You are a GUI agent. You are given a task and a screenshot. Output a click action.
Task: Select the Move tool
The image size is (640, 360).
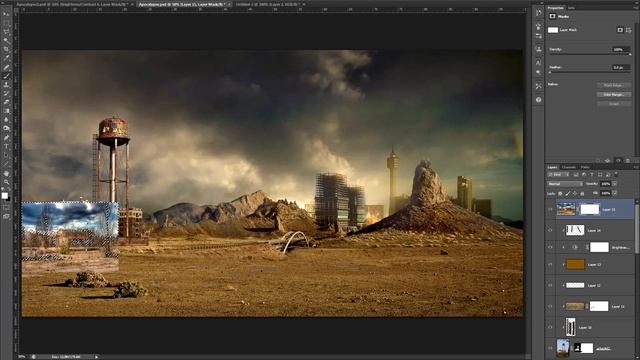pyautogui.click(x=6, y=14)
